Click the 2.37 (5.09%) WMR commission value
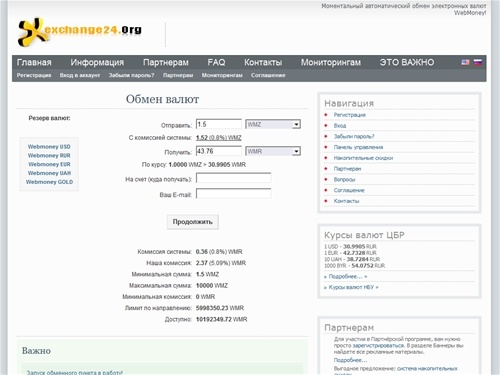This screenshot has height=375, width=500. 221,263
